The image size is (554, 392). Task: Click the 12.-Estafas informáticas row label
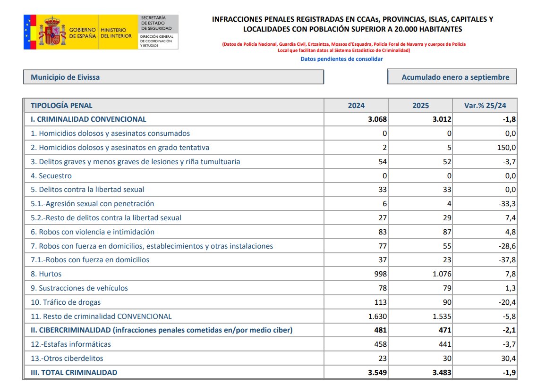click(x=71, y=344)
